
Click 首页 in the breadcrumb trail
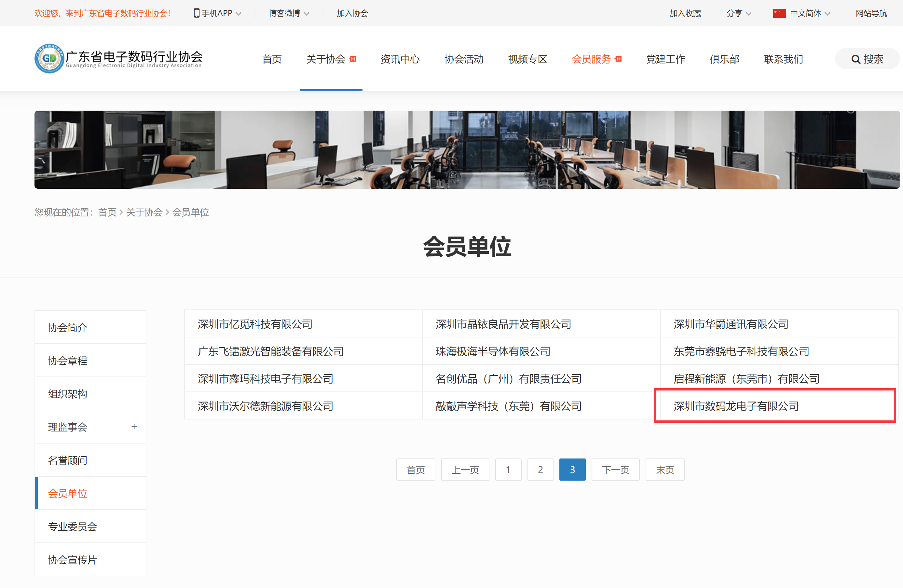click(107, 212)
